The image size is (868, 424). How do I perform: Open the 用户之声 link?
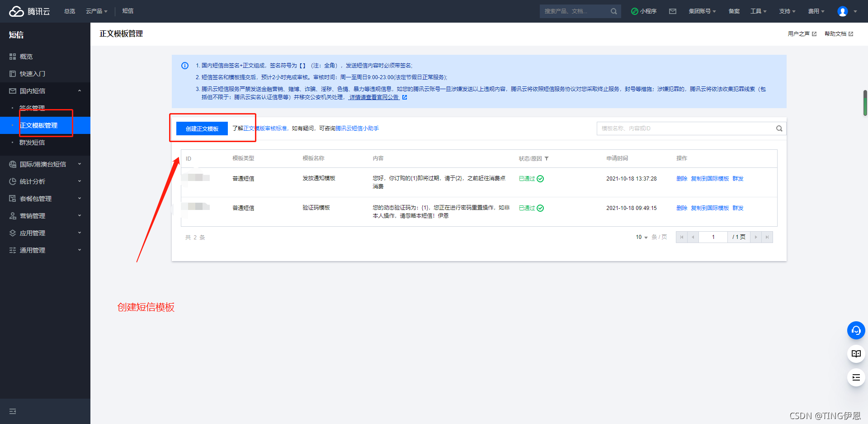pyautogui.click(x=802, y=34)
